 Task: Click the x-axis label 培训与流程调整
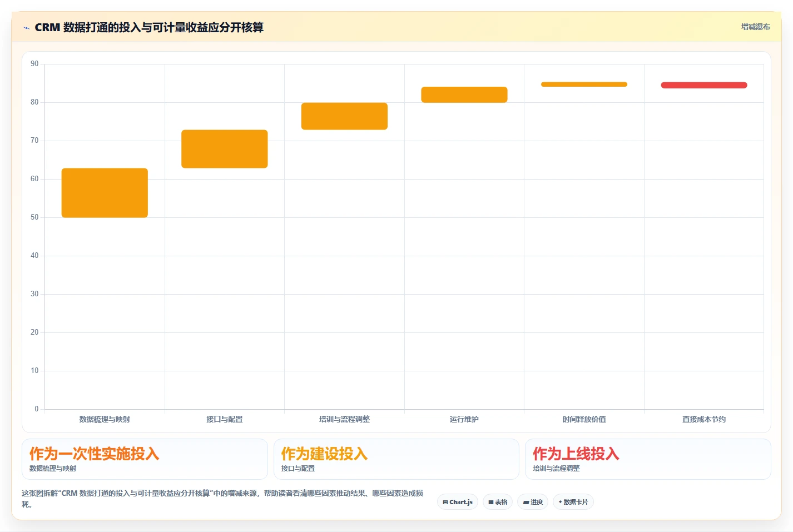(344, 419)
